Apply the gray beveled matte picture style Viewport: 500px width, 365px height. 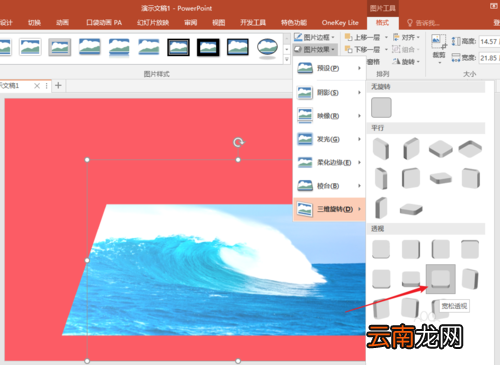coord(60,47)
